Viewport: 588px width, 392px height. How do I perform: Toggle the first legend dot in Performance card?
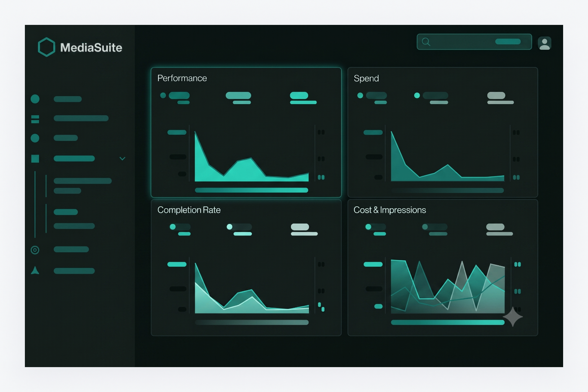(163, 95)
